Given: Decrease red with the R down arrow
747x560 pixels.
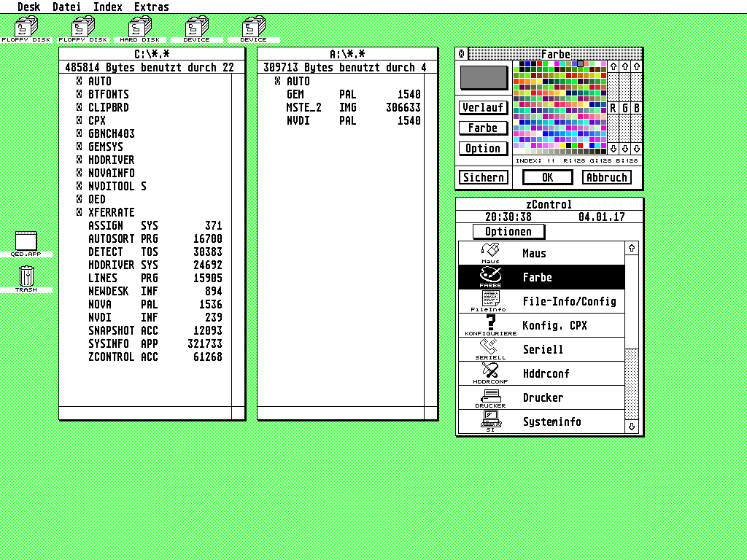Looking at the screenshot, I should point(614,149).
